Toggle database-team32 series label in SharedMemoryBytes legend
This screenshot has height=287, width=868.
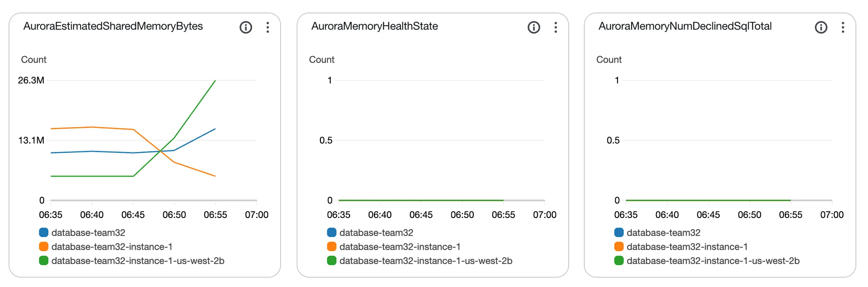click(x=88, y=232)
